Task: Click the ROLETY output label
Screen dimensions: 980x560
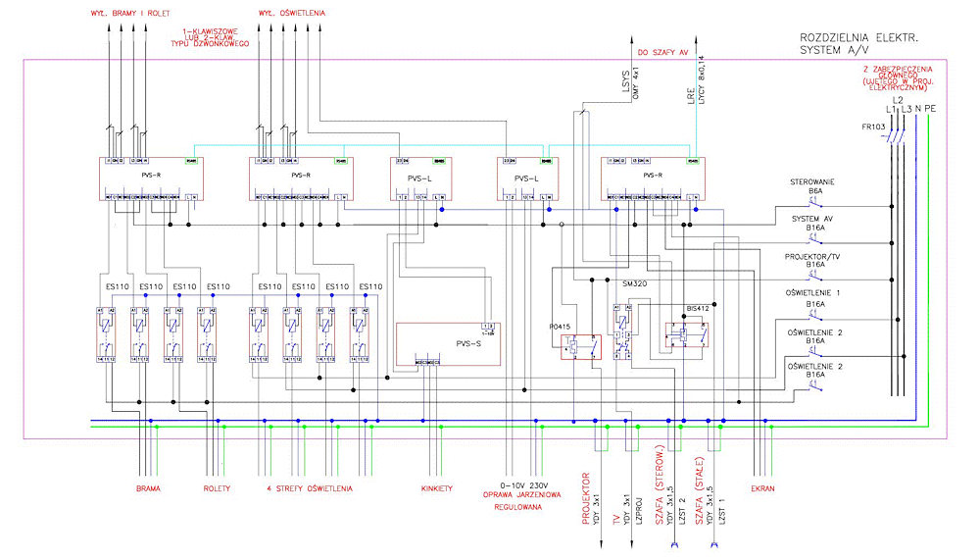Action: click(x=217, y=487)
